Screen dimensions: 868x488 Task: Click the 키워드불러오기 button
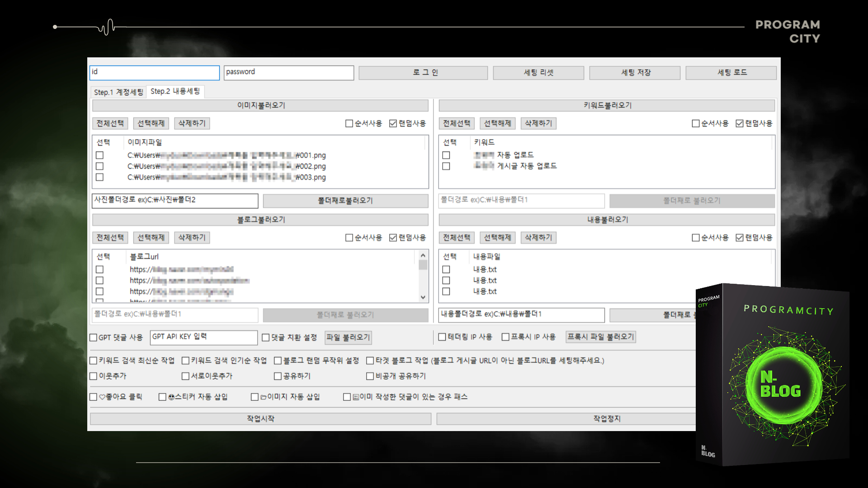607,105
